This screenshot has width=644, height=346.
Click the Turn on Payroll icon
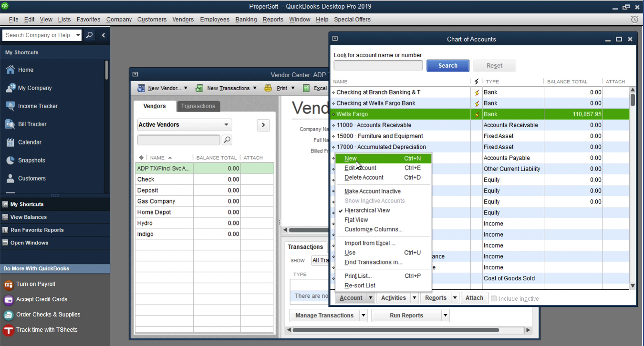click(8, 285)
